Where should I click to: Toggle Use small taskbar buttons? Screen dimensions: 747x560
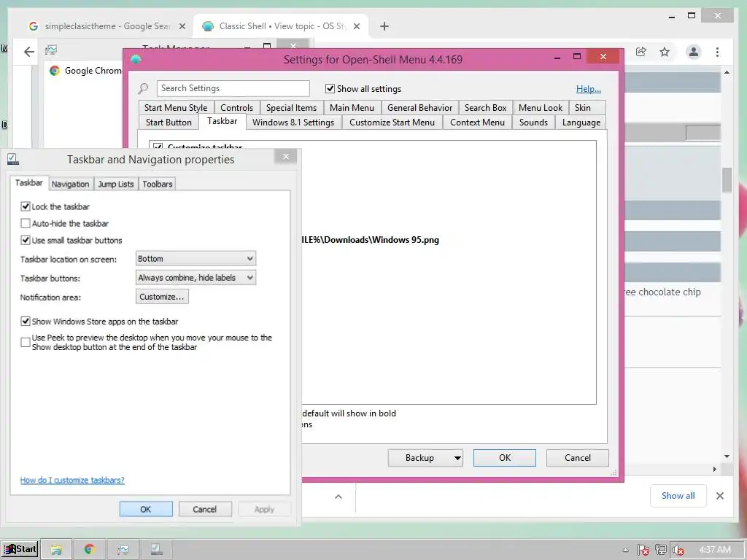coord(26,240)
